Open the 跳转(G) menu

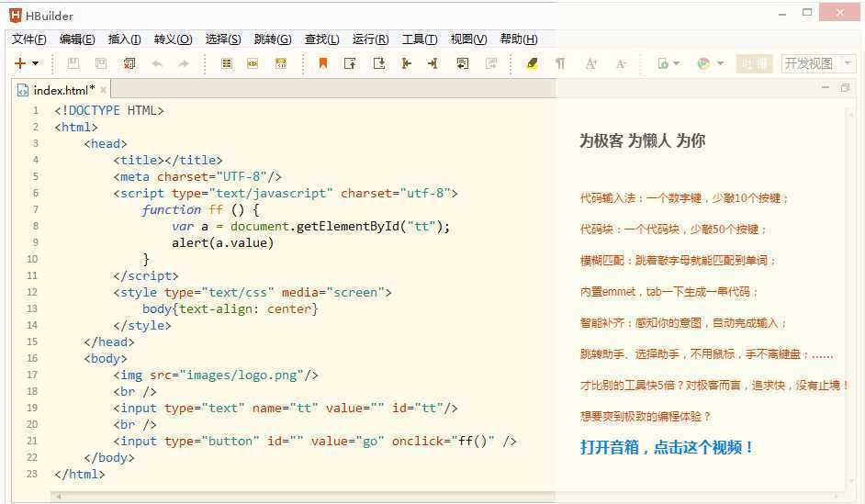273,39
